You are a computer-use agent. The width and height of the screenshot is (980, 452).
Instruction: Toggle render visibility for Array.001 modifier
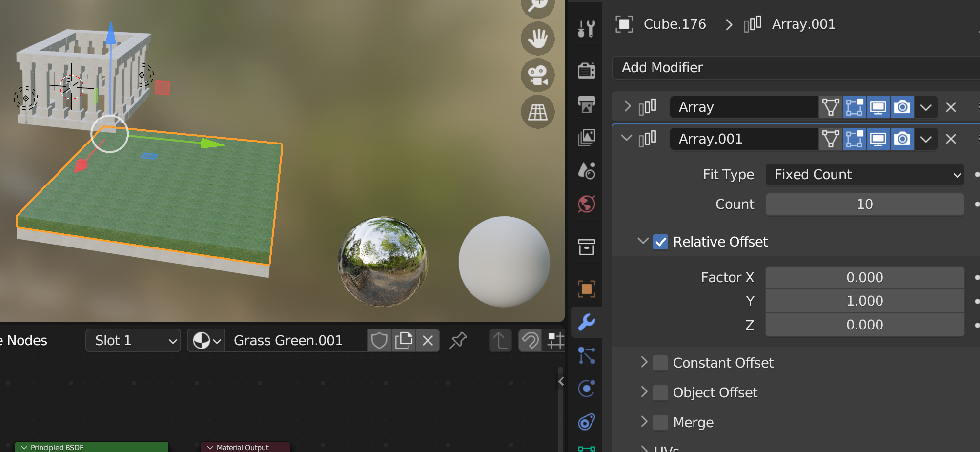[x=902, y=139]
